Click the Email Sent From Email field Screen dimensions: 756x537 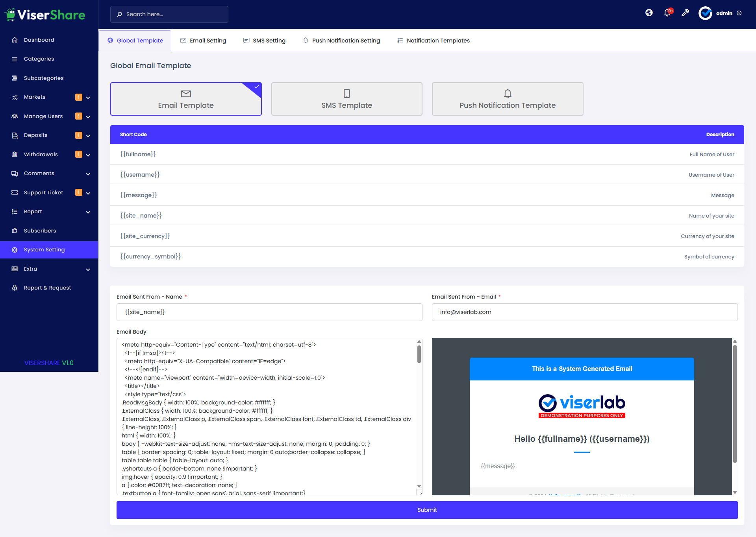tap(584, 312)
